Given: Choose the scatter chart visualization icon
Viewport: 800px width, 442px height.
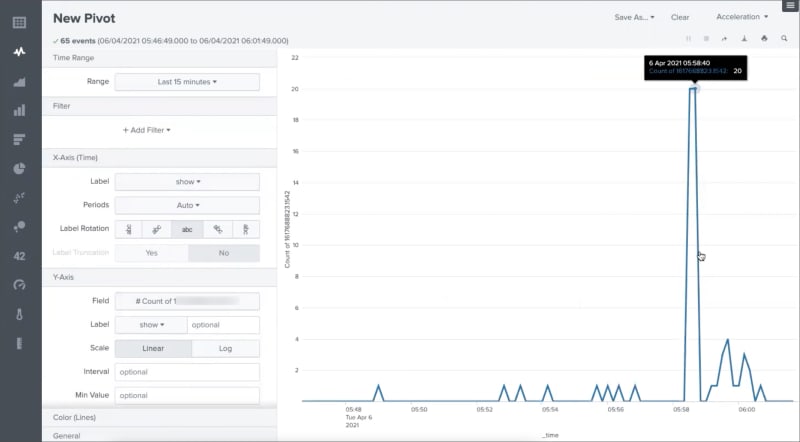Looking at the screenshot, I should 19,198.
